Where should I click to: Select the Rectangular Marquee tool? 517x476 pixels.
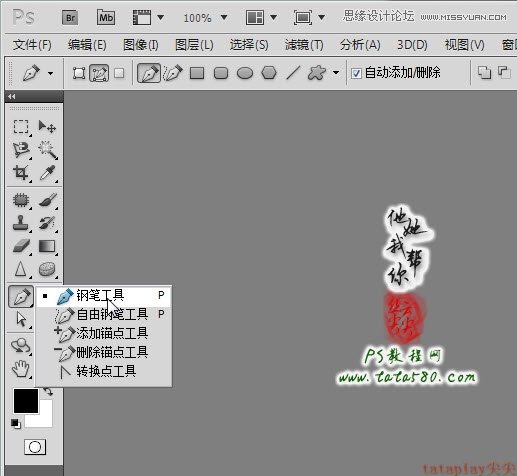point(21,127)
